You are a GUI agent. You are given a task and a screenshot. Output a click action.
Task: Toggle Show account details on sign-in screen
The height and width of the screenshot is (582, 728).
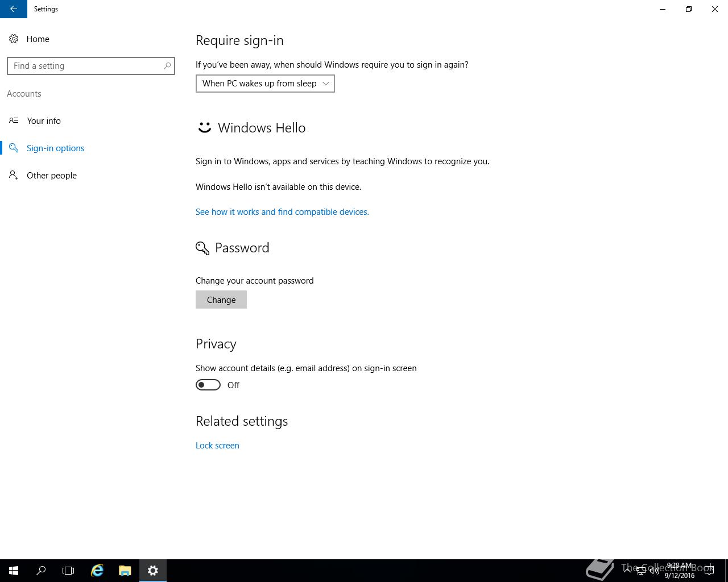click(x=208, y=385)
